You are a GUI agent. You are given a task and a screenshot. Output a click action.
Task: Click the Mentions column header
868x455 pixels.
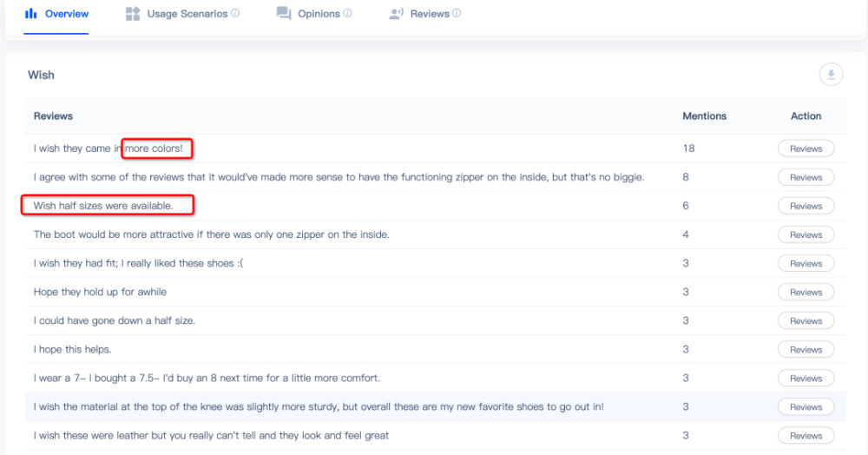tap(704, 115)
